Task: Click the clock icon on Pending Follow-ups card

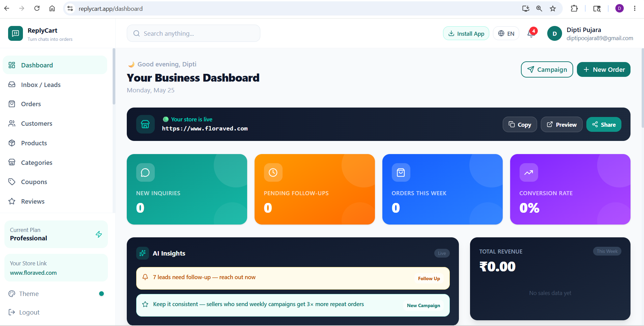Action: 273,173
